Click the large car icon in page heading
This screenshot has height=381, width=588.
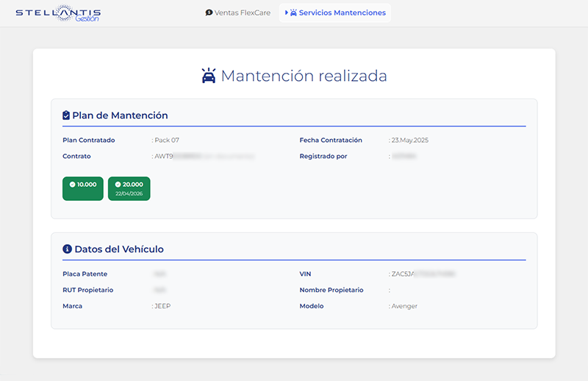tap(209, 76)
